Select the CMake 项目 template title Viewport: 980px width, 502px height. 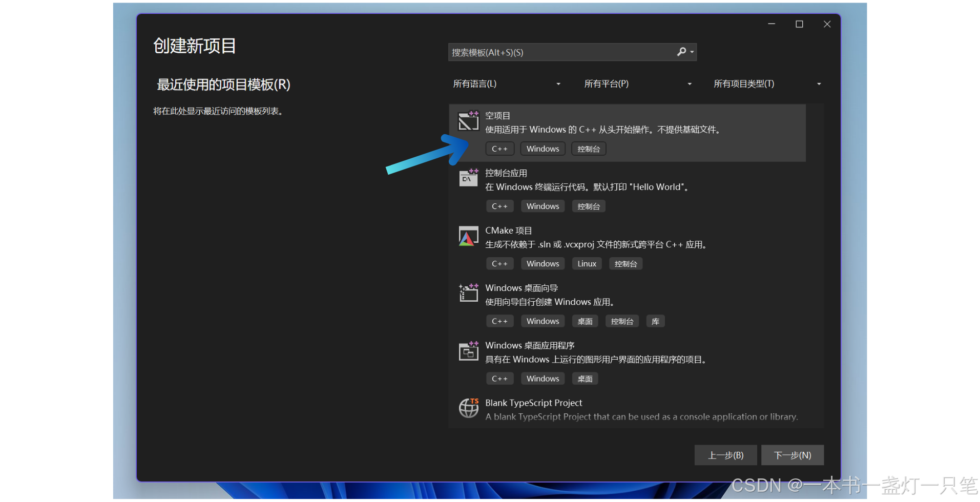[509, 231]
